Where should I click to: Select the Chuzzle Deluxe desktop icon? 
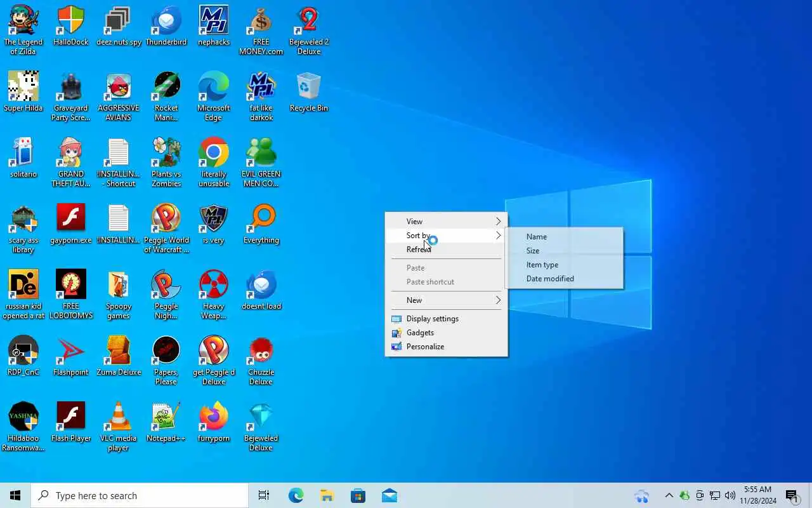coord(261,360)
